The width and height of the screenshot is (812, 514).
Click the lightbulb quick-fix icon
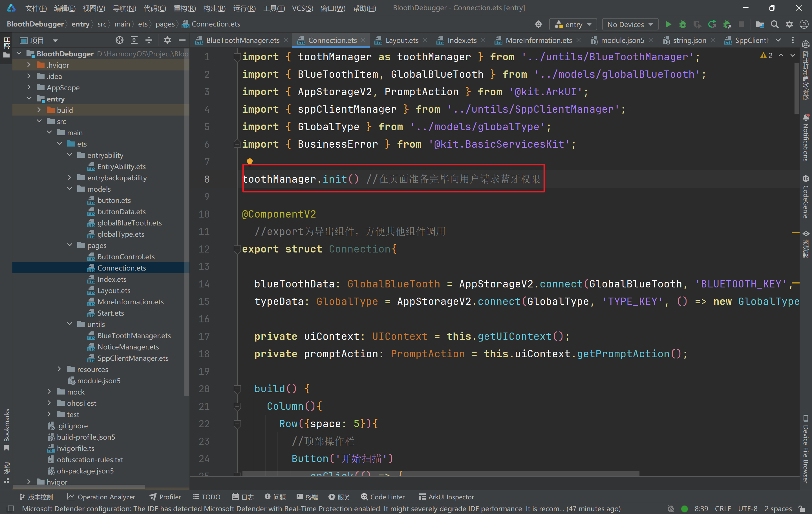click(250, 162)
